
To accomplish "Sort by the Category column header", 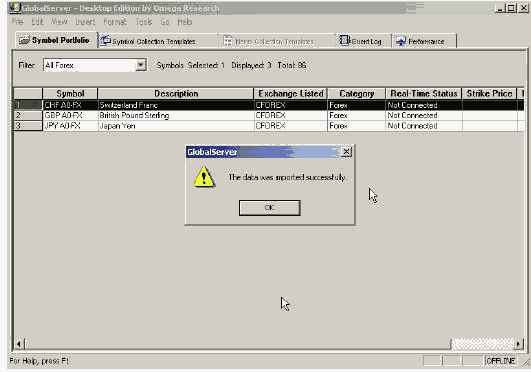I will pyautogui.click(x=357, y=94).
